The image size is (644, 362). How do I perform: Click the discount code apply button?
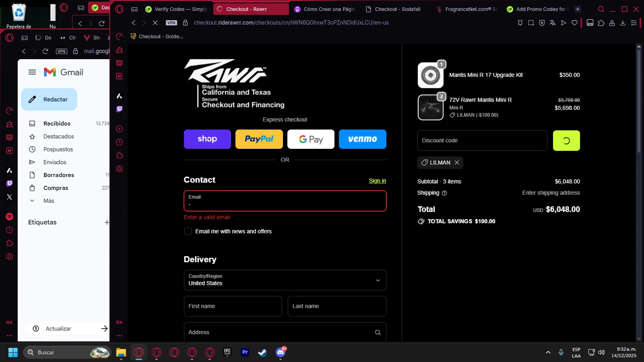(x=566, y=141)
